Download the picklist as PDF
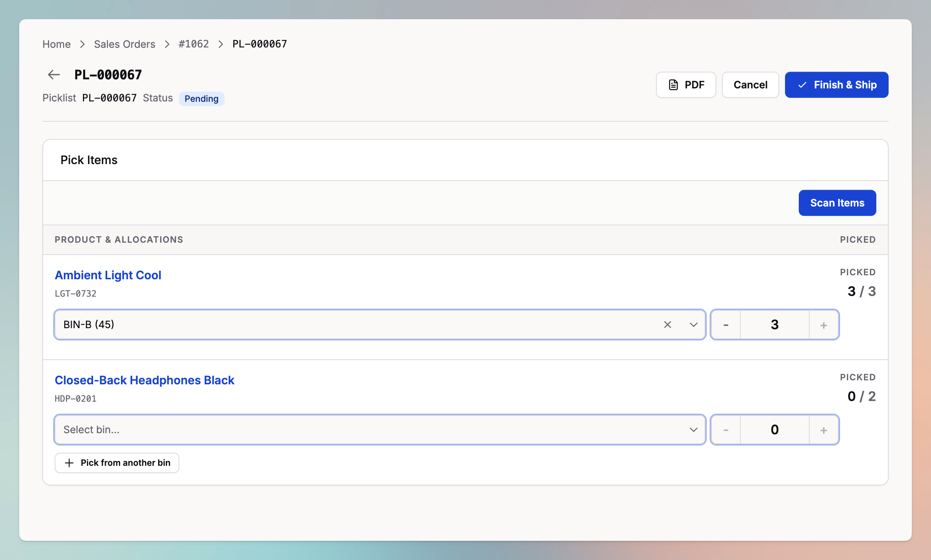This screenshot has height=560, width=931. [685, 85]
